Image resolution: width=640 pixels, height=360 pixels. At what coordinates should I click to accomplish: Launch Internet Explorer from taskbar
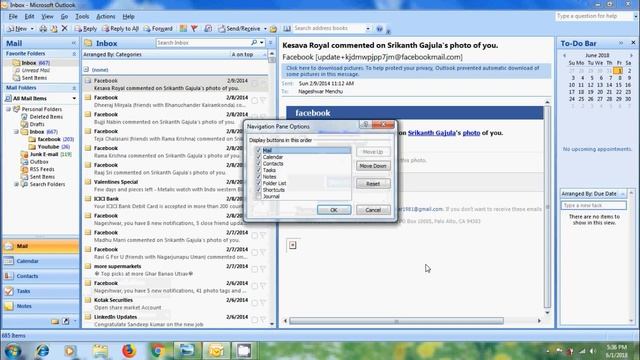point(42,351)
